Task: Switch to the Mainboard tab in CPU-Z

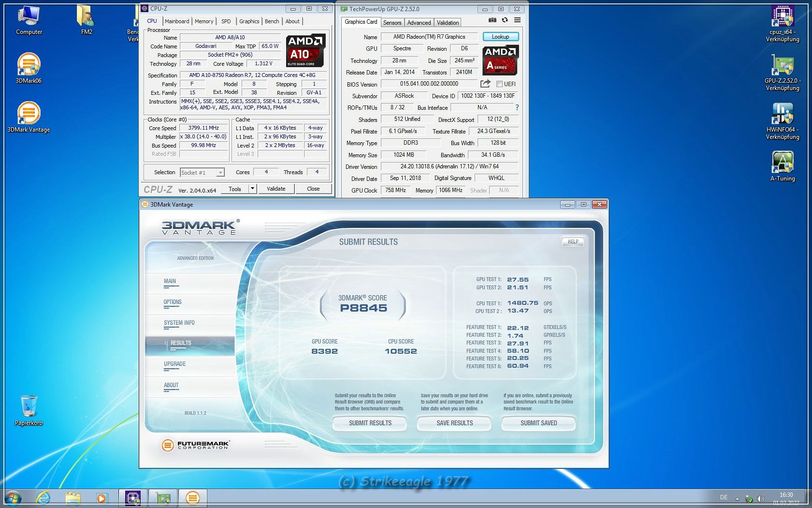Action: [x=177, y=21]
